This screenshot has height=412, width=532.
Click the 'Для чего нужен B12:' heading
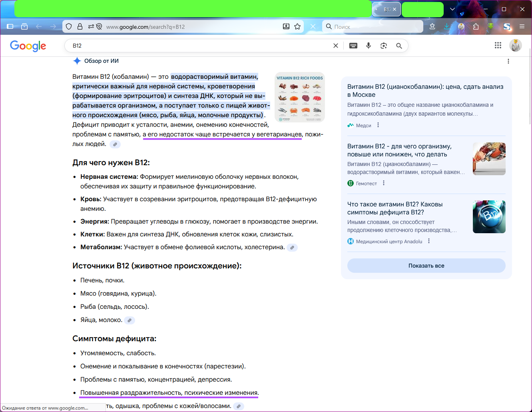pos(111,162)
